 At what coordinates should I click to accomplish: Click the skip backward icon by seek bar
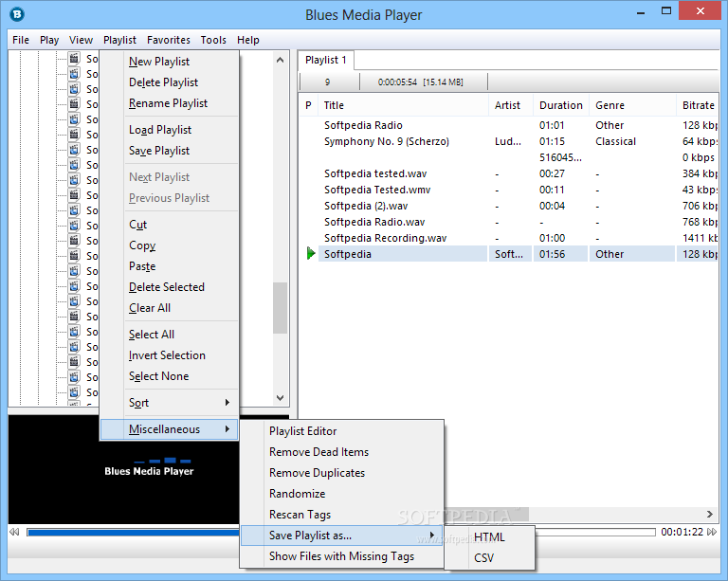point(14,532)
